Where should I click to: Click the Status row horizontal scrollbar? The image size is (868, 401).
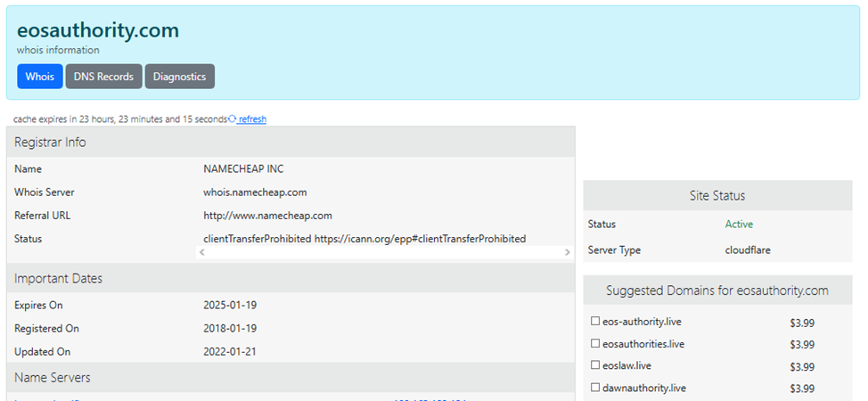[x=385, y=252]
